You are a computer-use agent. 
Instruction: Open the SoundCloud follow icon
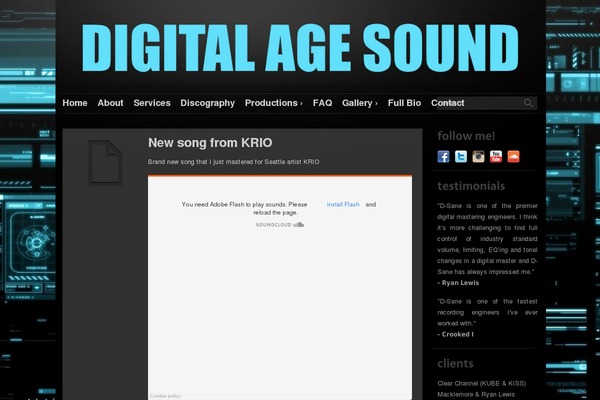[514, 157]
